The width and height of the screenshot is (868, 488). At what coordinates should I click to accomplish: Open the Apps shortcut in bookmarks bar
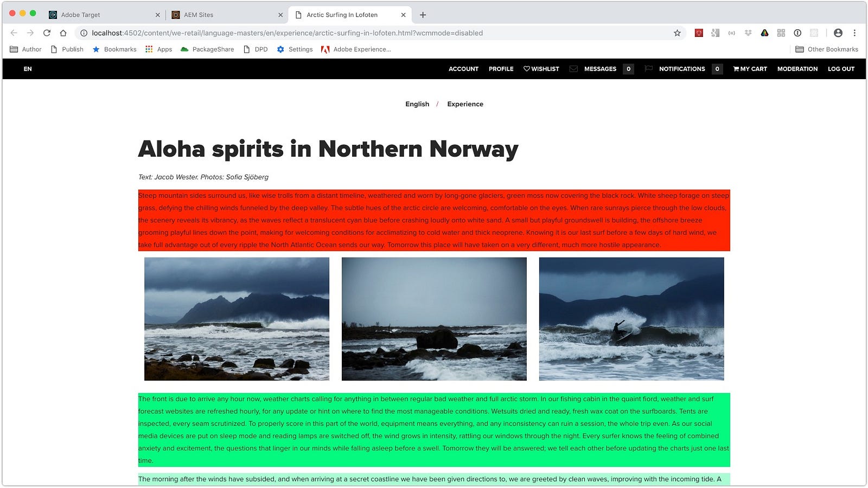158,49
